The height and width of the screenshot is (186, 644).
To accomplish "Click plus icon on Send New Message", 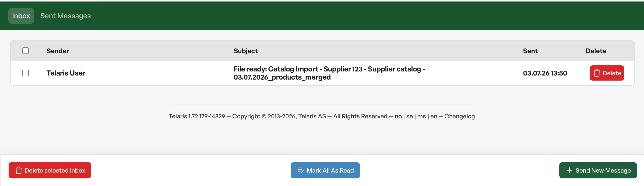I will (x=569, y=170).
